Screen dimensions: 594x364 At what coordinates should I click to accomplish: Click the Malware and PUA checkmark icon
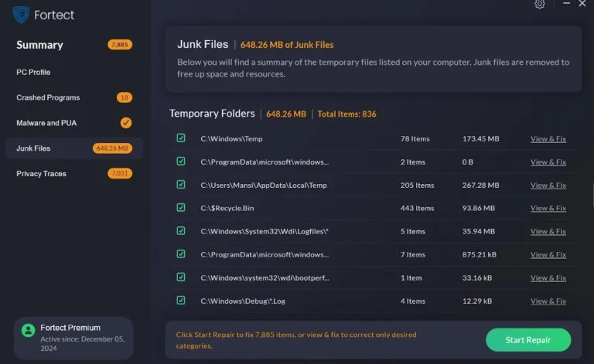click(x=125, y=123)
